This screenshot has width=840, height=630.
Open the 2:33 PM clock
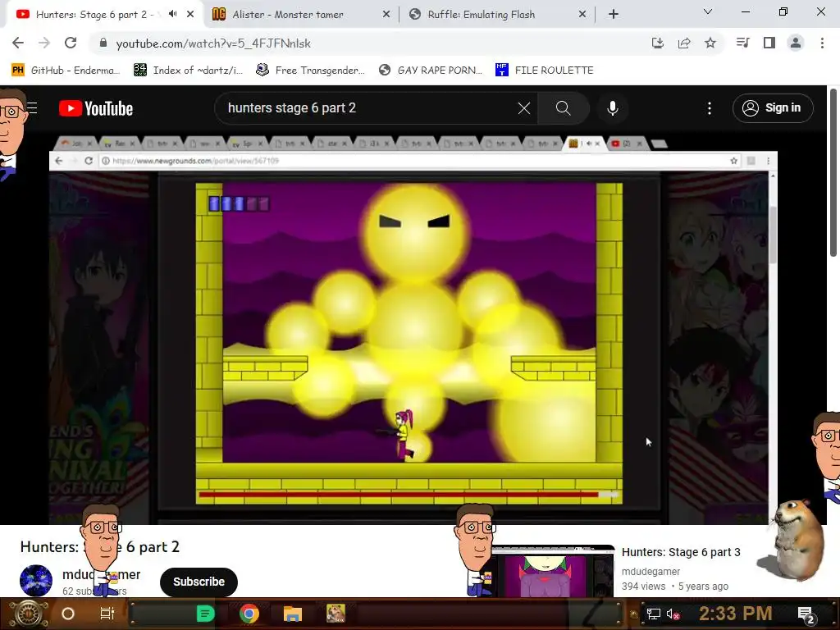pyautogui.click(x=735, y=614)
